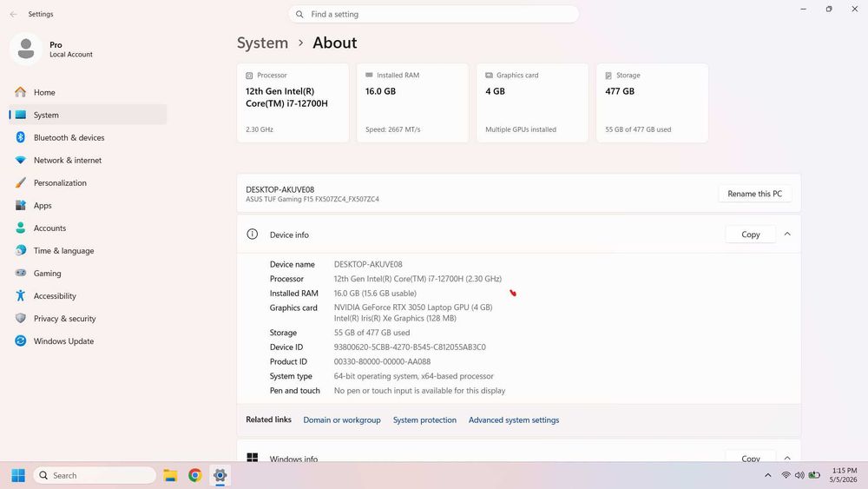The image size is (868, 489).
Task: Click the Settings gear taskbar icon
Action: point(220,475)
